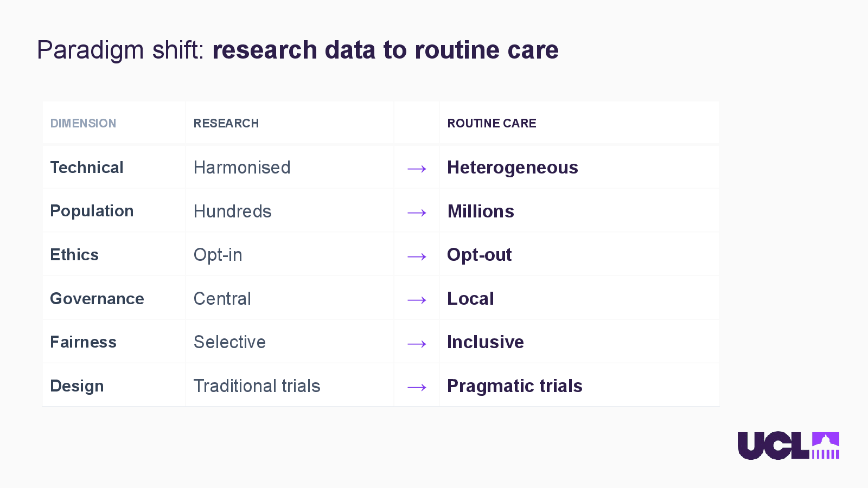Screen dimensions: 868x488
Task: Click the 'Governance' row label
Action: [x=97, y=299]
